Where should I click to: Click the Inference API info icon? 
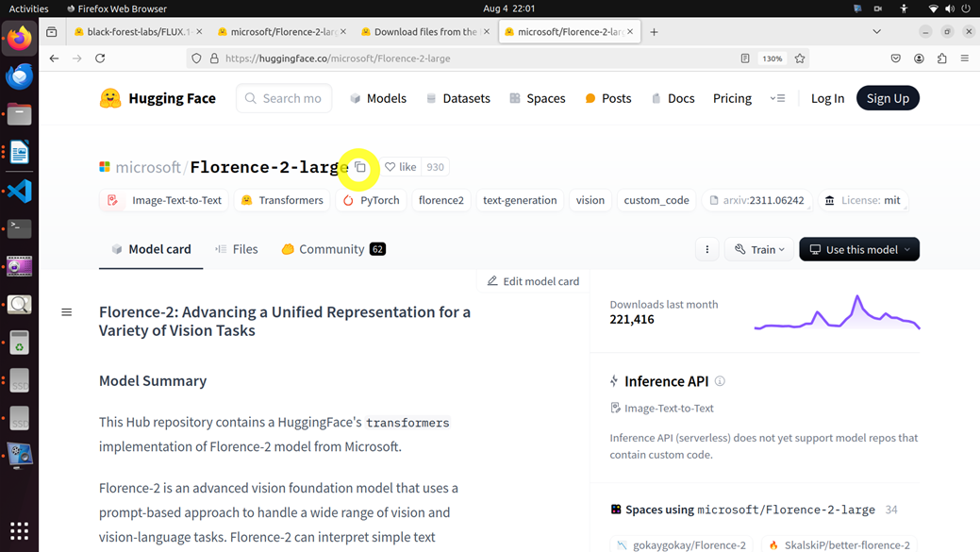(x=720, y=381)
